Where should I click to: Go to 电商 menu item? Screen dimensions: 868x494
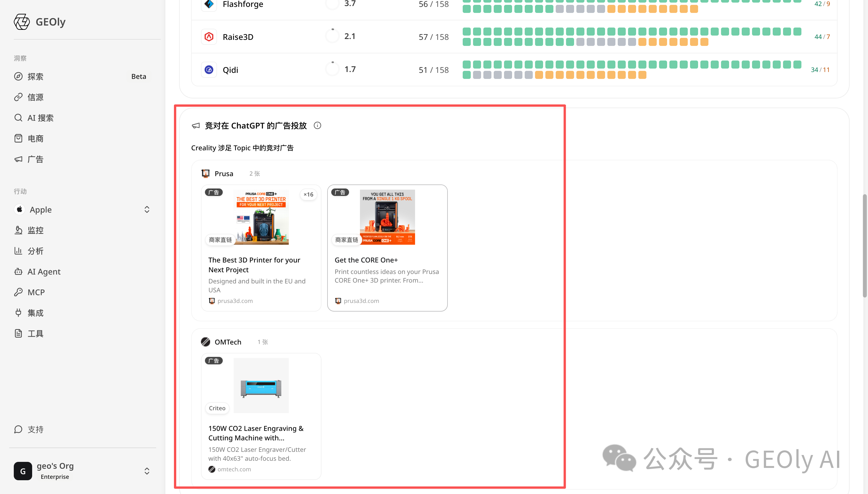[x=35, y=139]
